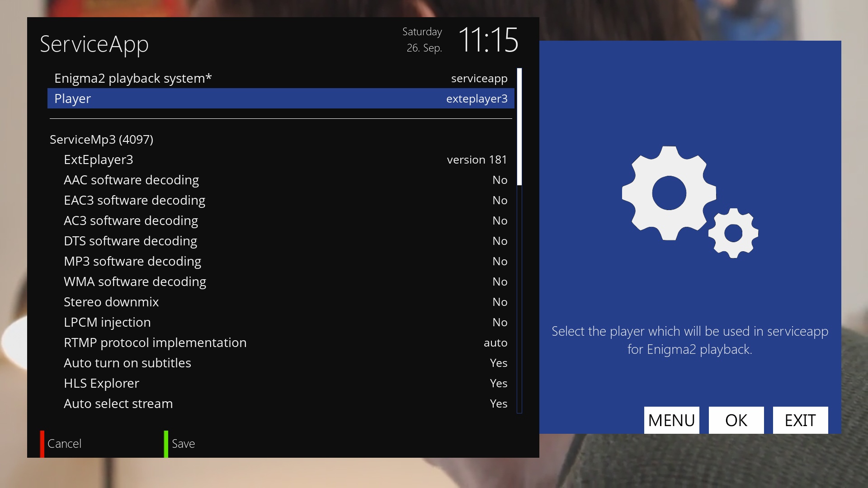The height and width of the screenshot is (488, 868).
Task: Toggle DTS software decoding setting
Action: 281,241
